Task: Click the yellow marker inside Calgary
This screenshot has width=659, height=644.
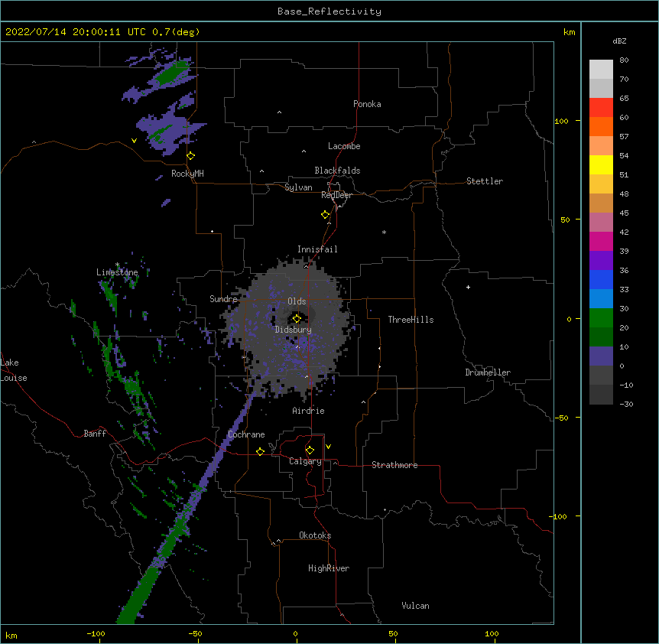Action: [310, 450]
